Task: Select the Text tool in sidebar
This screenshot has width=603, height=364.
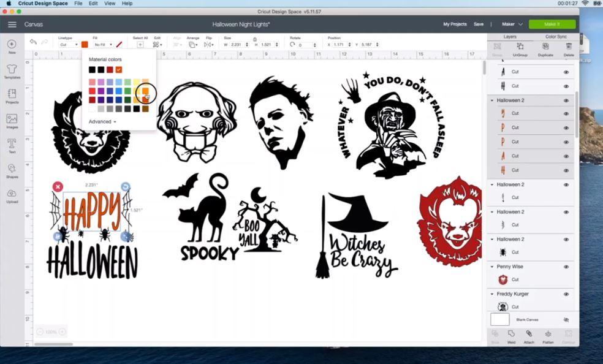Action: [12, 146]
